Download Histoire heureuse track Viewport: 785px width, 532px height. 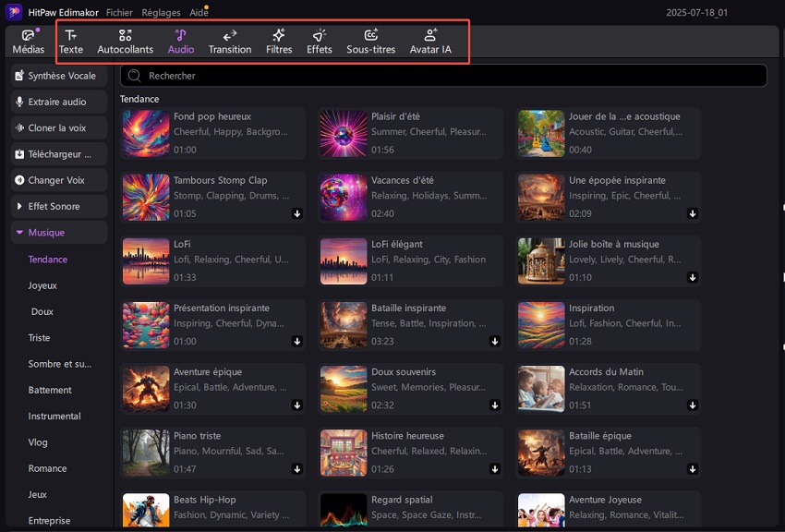pos(495,469)
